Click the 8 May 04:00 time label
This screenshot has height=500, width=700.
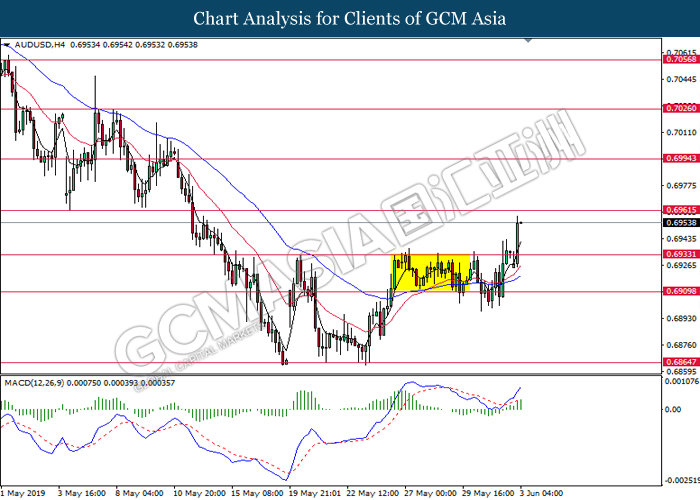(x=140, y=493)
